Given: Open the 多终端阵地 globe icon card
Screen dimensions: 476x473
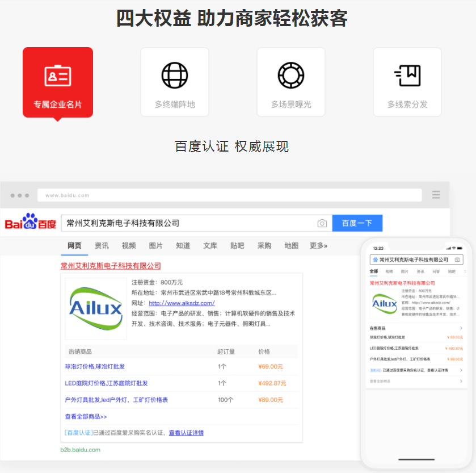Looking at the screenshot, I should (x=175, y=82).
